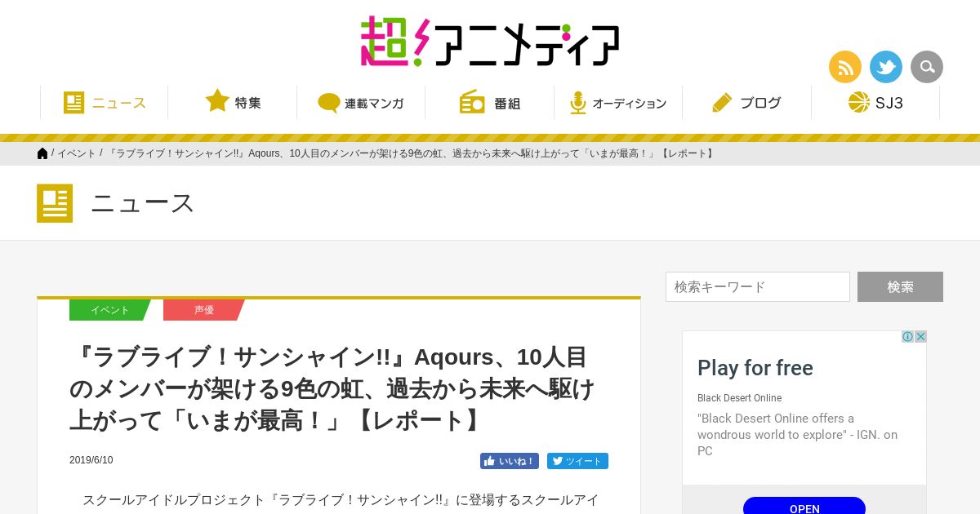This screenshot has height=514, width=980.
Task: Click the green イベント category tag
Action: point(110,310)
